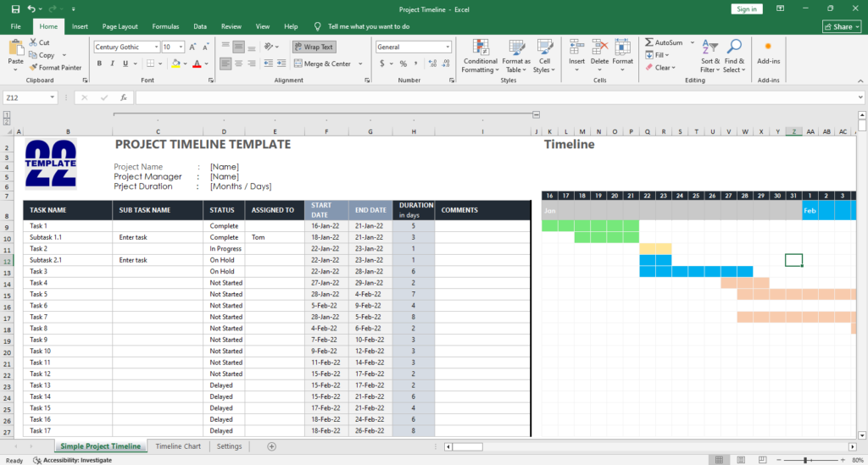The height and width of the screenshot is (465, 868).
Task: Click the formula bar input
Action: coord(500,97)
